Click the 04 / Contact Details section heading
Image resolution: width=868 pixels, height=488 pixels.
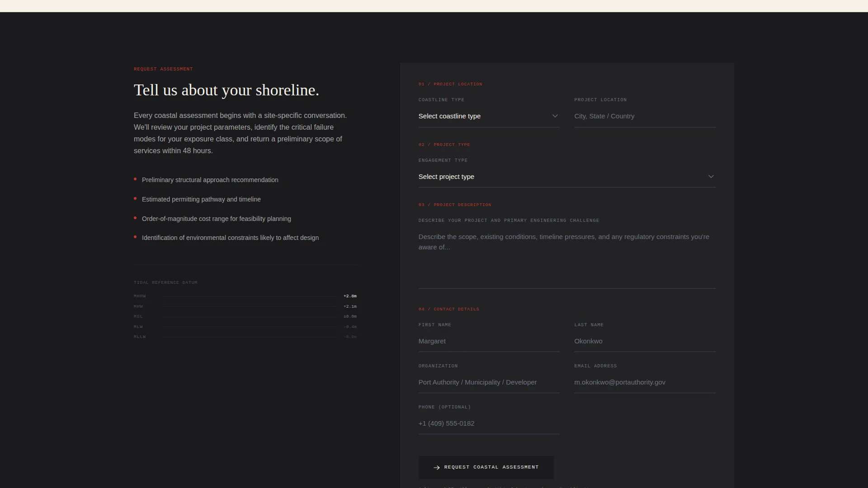(x=448, y=309)
